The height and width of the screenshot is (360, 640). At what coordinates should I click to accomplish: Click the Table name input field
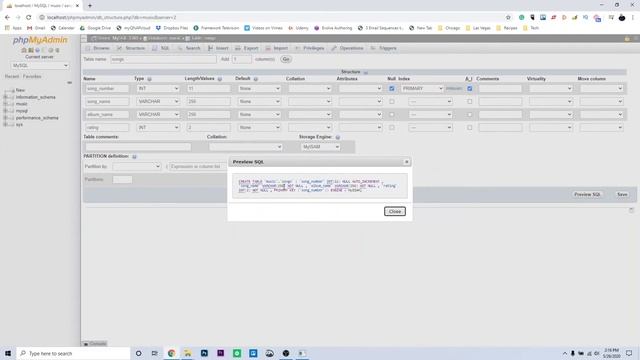point(163,60)
